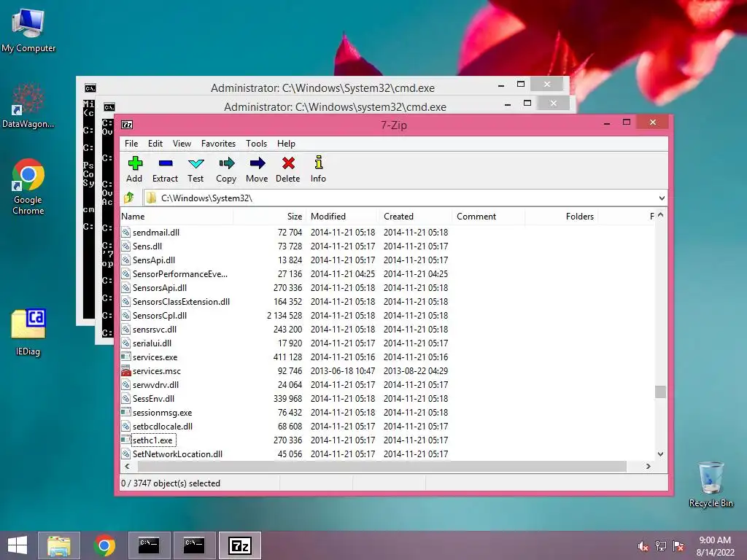747x560 pixels.
Task: Switch to second cmd taskbar window
Action: tap(194, 545)
